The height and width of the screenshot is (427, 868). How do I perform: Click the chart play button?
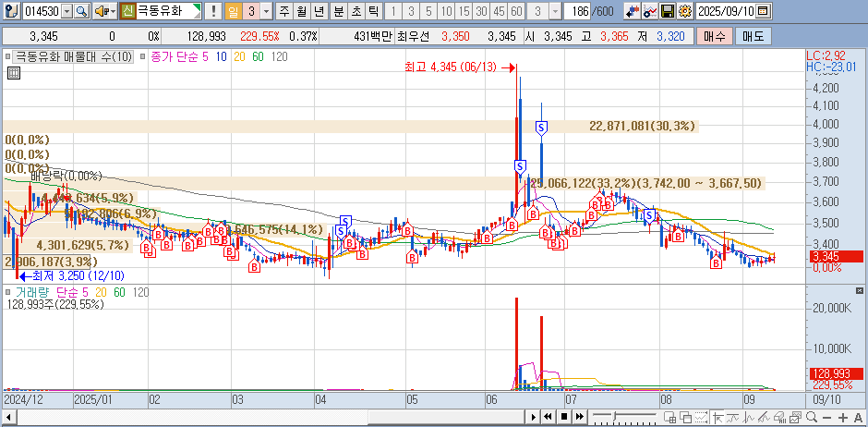point(533,417)
